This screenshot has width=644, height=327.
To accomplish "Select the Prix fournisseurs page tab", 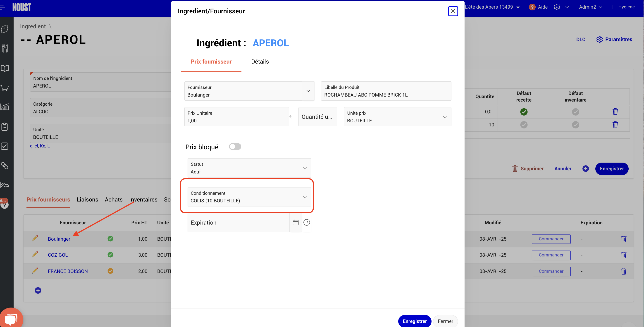I will click(x=48, y=199).
